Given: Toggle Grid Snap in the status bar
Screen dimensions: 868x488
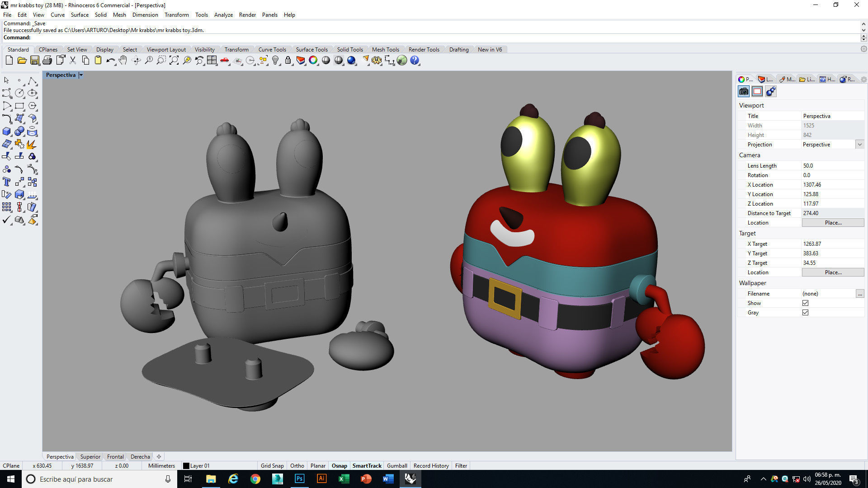Looking at the screenshot, I should [x=272, y=466].
